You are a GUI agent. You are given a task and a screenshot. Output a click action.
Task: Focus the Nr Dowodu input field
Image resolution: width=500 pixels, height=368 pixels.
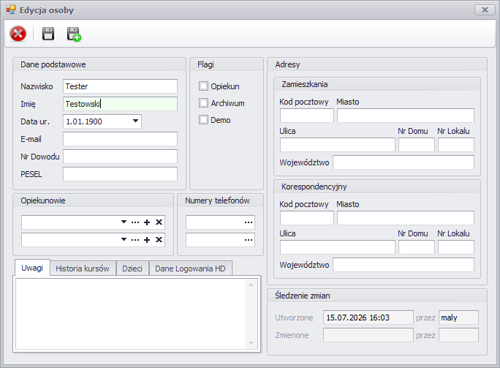pyautogui.click(x=120, y=157)
